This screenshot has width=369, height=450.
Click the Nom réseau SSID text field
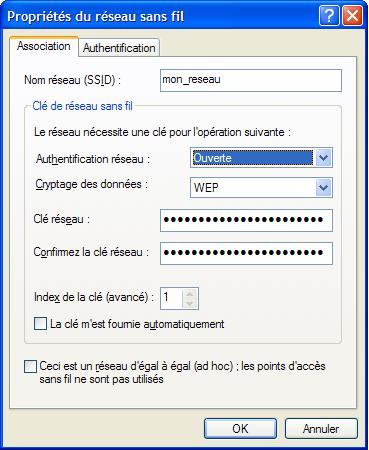tap(251, 80)
